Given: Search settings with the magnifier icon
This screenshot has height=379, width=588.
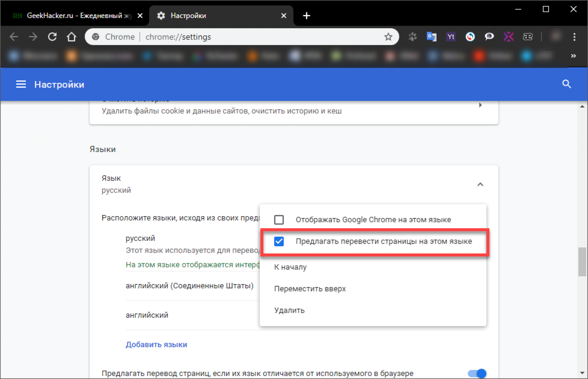Looking at the screenshot, I should pos(567,84).
